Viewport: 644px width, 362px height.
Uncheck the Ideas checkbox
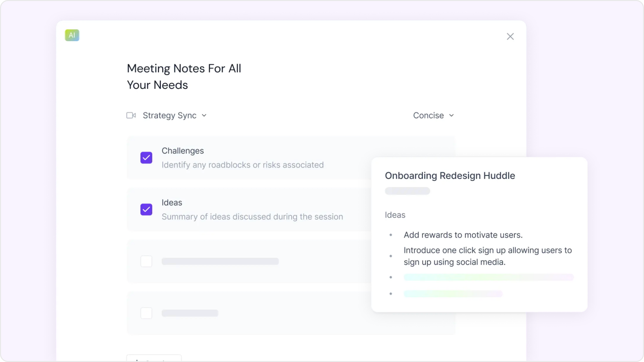pos(146,209)
